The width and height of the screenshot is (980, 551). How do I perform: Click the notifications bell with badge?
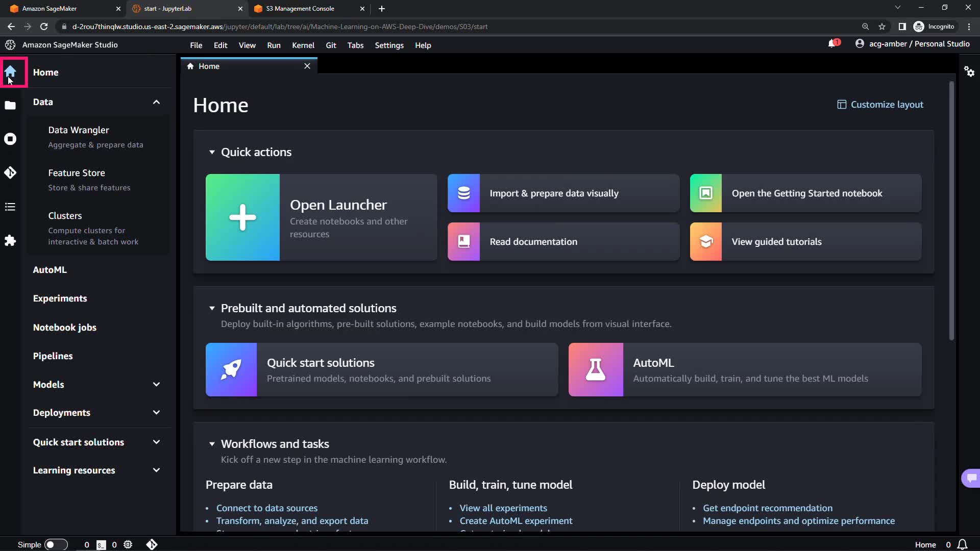(833, 44)
